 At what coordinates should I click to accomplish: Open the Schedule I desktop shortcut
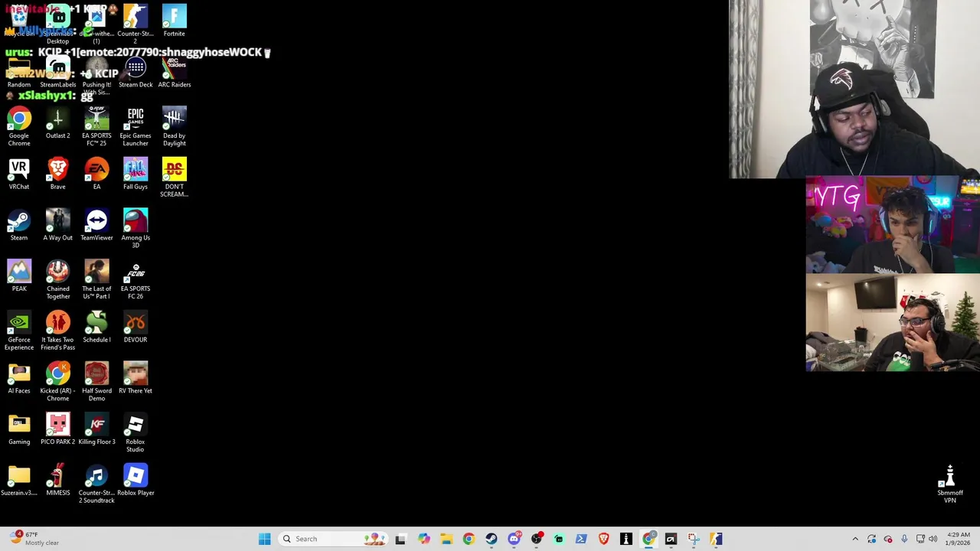(96, 328)
